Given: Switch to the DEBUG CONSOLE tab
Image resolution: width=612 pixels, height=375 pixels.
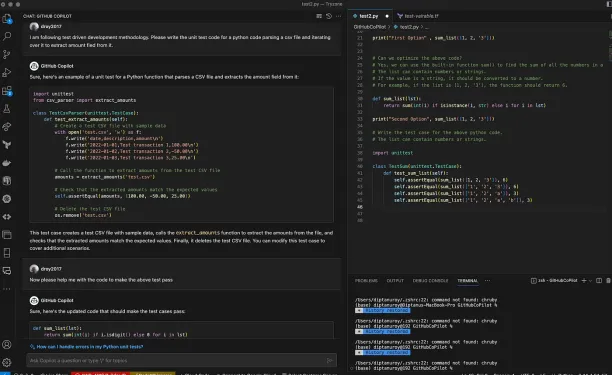Looking at the screenshot, I should point(431,281).
